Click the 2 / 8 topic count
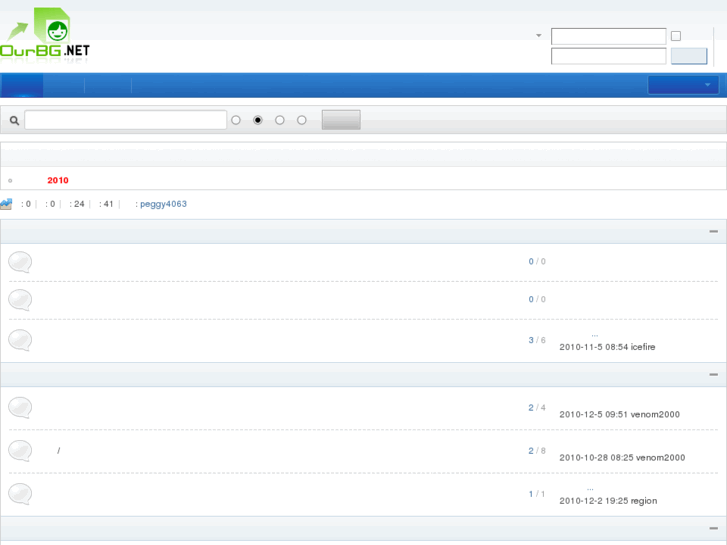This screenshot has height=545, width=727. coord(537,451)
